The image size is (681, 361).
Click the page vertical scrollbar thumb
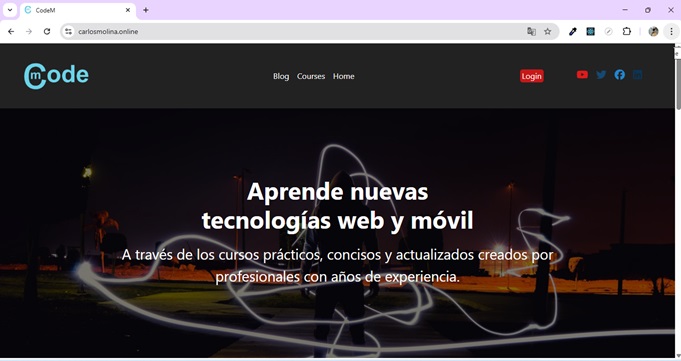(678, 83)
